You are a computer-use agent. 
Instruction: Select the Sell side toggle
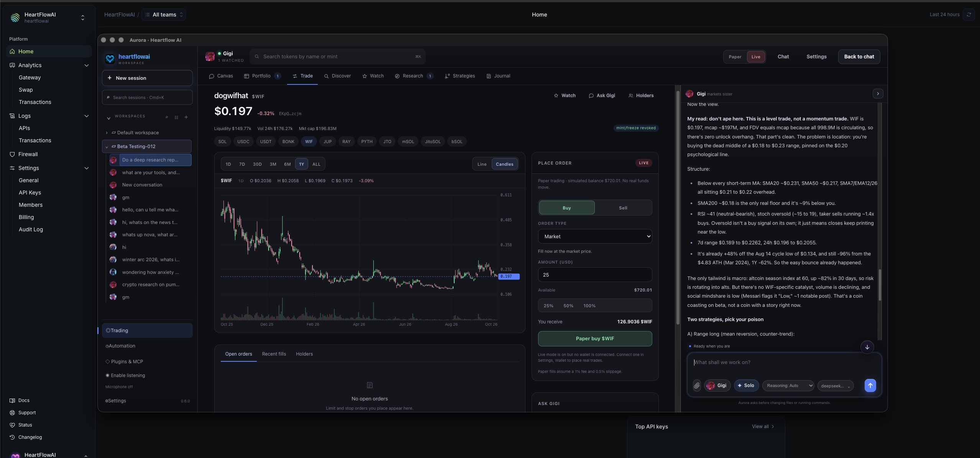tap(623, 208)
